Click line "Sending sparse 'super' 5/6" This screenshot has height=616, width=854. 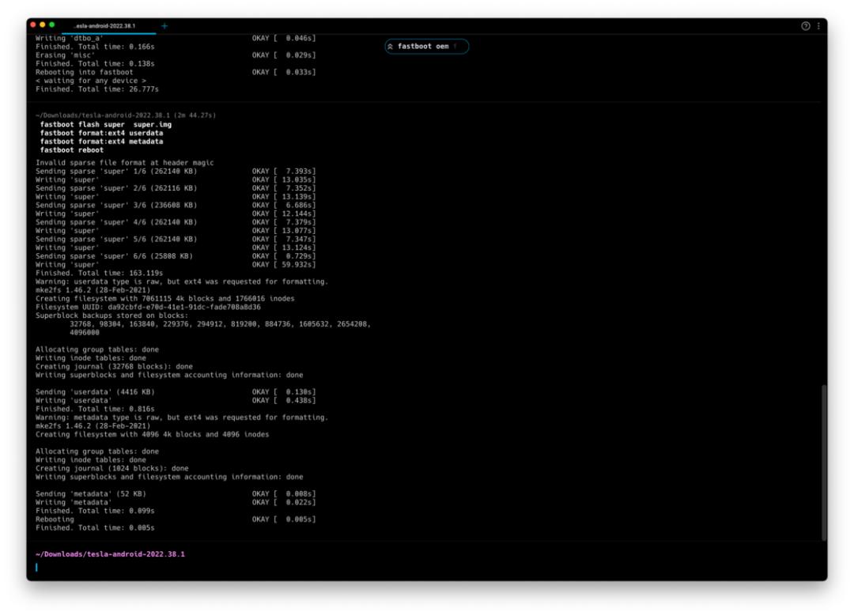point(116,239)
